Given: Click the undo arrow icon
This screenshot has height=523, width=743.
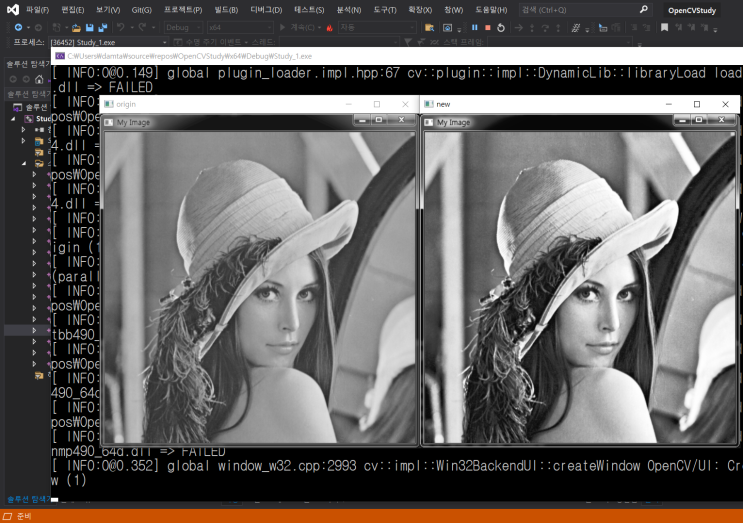Looking at the screenshot, I should 121,27.
